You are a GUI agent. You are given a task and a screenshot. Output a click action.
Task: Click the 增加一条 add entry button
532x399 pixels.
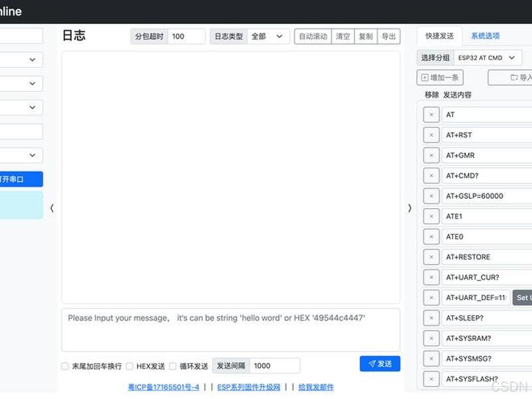[440, 77]
